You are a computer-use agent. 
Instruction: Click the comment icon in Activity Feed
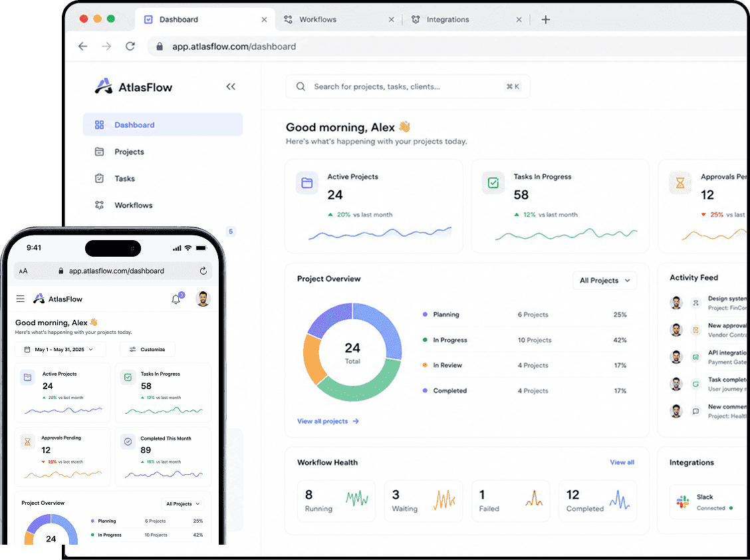click(x=696, y=410)
